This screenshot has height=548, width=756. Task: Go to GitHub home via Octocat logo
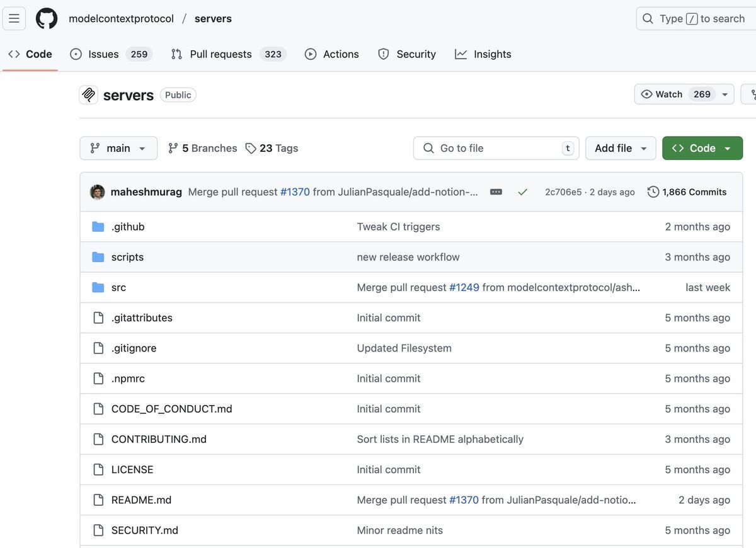click(47, 19)
